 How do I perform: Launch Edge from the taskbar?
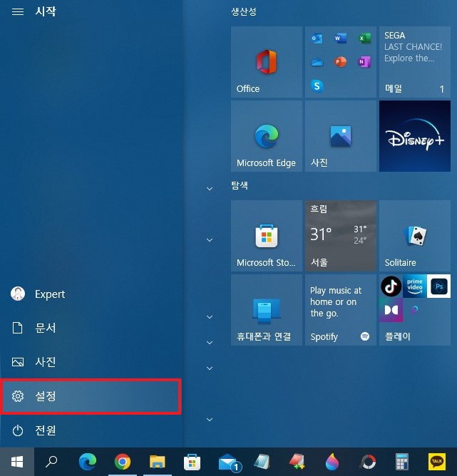click(x=88, y=462)
